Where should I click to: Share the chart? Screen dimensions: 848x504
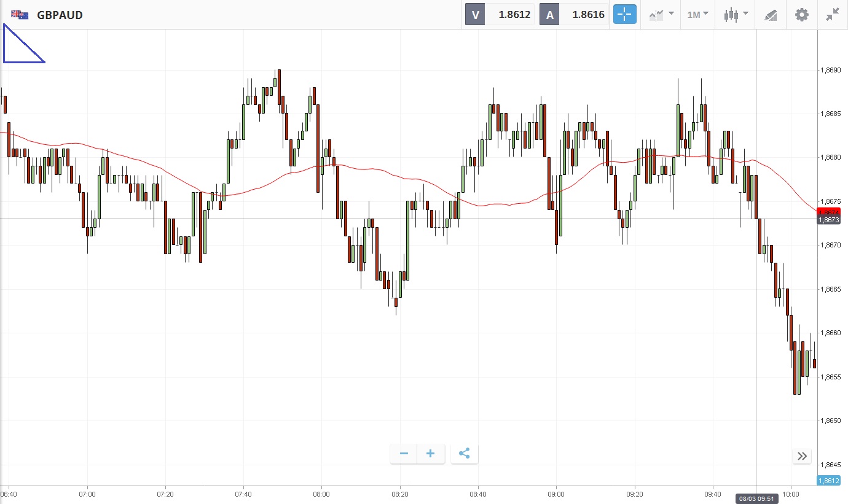click(465, 454)
